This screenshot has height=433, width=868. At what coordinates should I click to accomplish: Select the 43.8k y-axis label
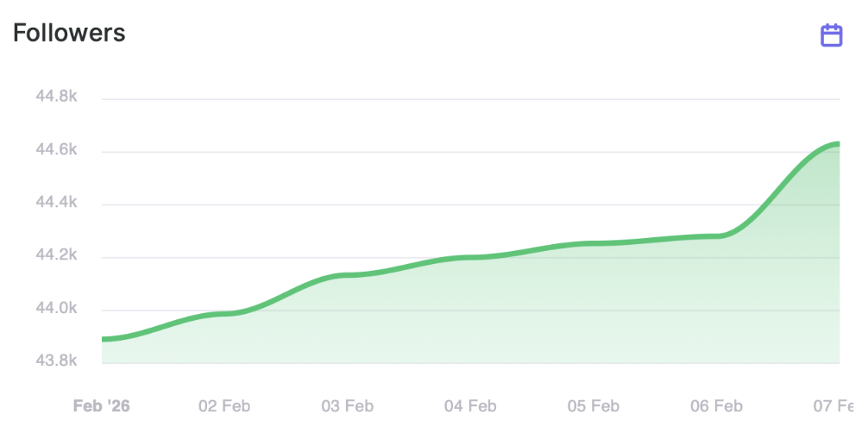click(x=56, y=362)
